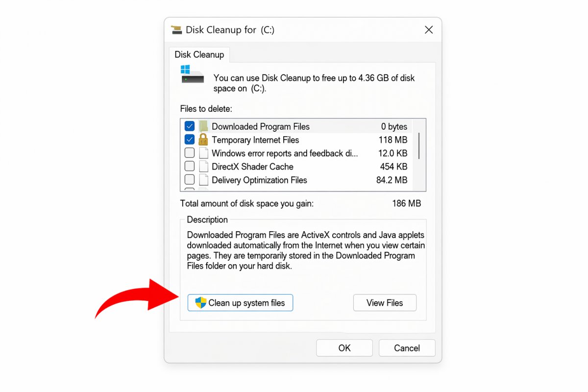Screen dimensions: 588x392
Task: Click the Downloaded Program Files folder icon
Action: click(x=203, y=126)
